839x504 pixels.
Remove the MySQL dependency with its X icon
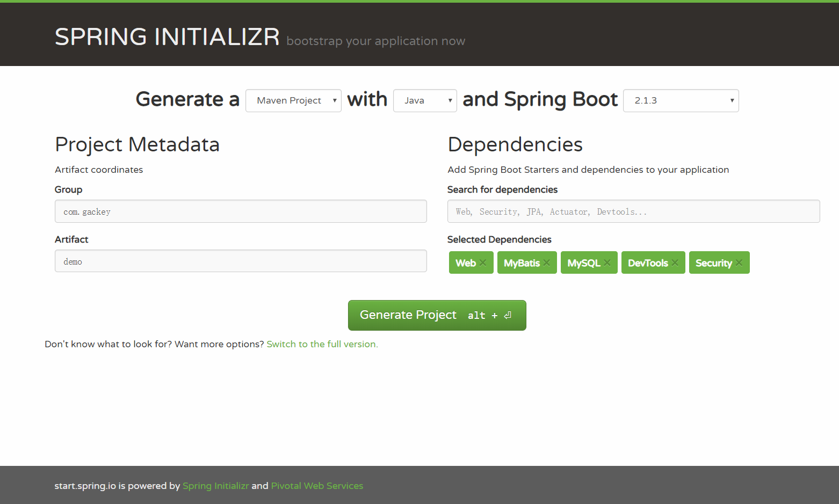point(607,262)
